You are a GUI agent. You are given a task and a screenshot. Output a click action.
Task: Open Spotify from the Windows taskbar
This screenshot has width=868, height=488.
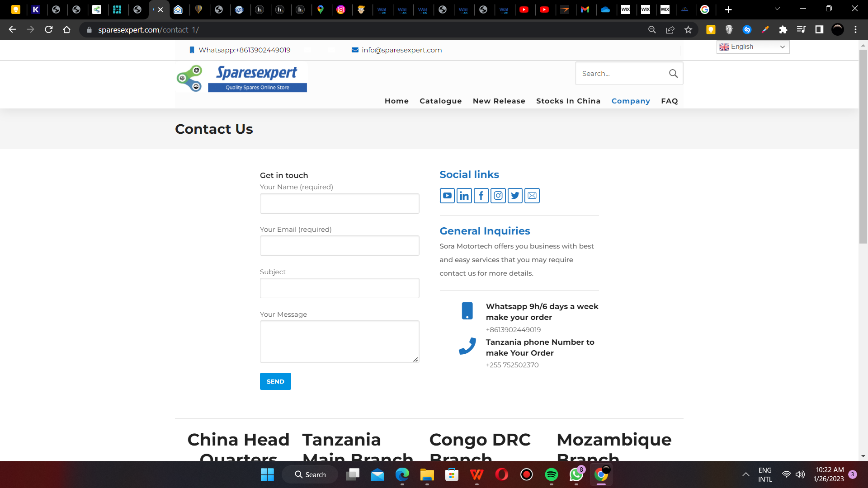click(551, 474)
